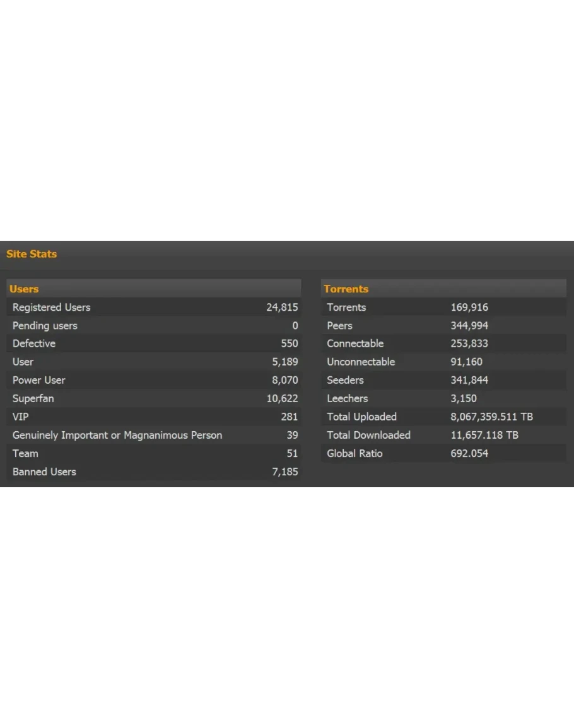Select the Unconnectable row label
The width and height of the screenshot is (574, 728).
pyautogui.click(x=361, y=362)
